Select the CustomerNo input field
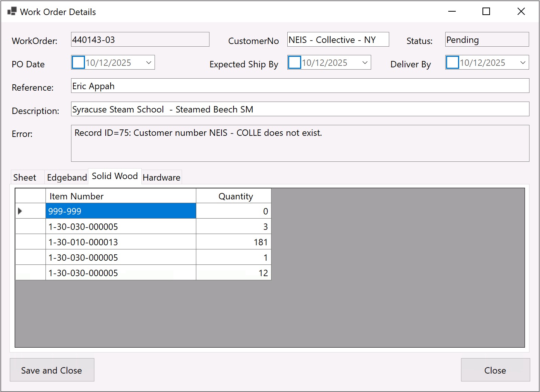 pos(338,40)
